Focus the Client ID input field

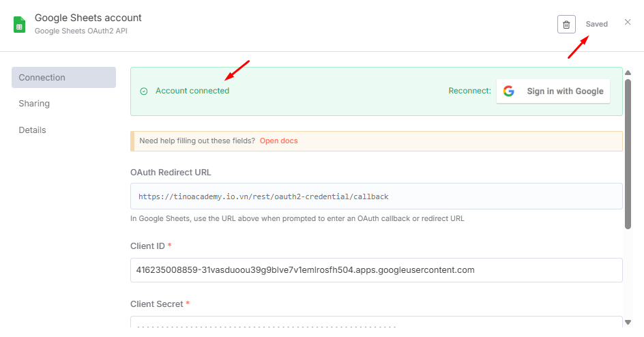click(376, 270)
